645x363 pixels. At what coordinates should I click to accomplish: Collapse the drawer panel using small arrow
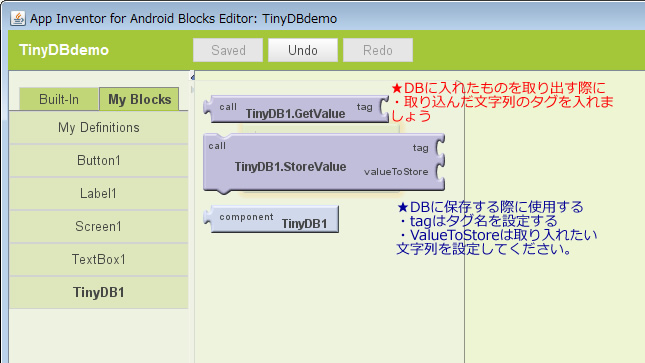[193, 76]
